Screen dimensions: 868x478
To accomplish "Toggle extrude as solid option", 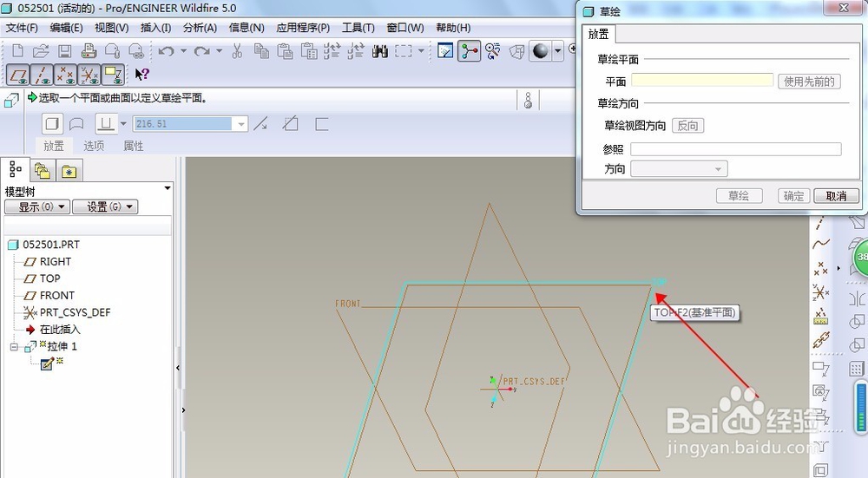I will point(52,124).
